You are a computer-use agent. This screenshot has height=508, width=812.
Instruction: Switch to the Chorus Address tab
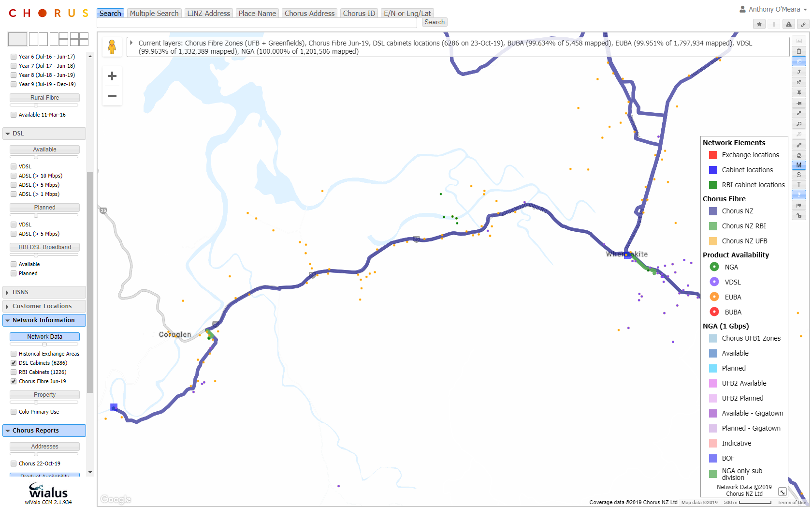coord(309,14)
